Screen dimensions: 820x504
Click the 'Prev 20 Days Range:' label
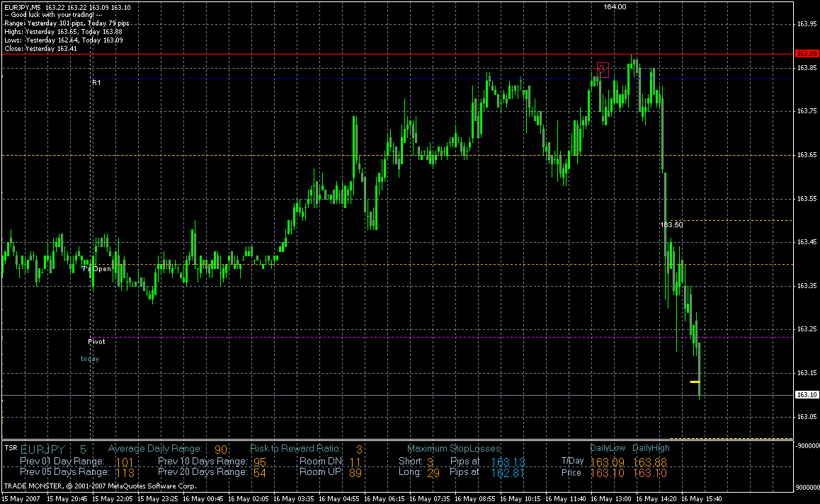(x=203, y=471)
